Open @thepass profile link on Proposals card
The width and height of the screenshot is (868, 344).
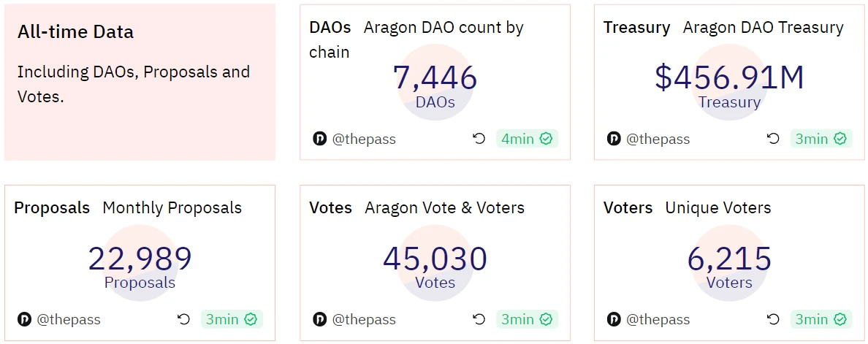(x=69, y=319)
